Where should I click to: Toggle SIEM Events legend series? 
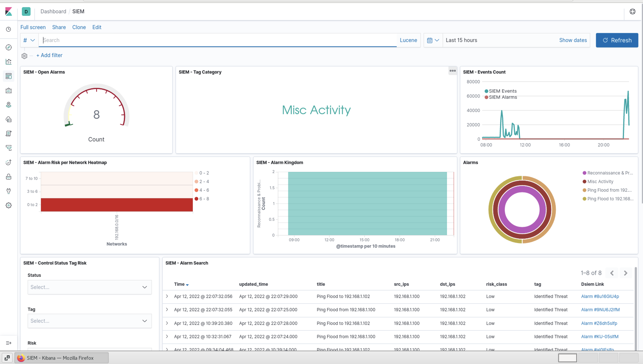500,91
